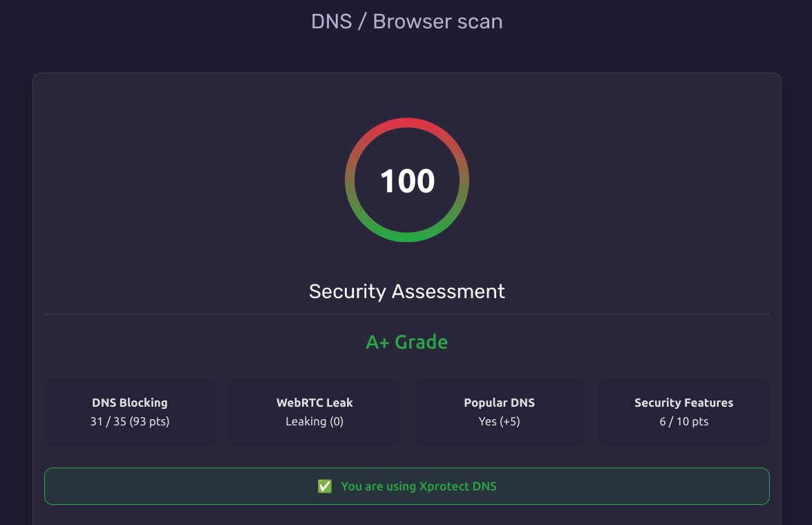Click the "Leaking (0)" value
The width and height of the screenshot is (812, 525).
tap(314, 421)
